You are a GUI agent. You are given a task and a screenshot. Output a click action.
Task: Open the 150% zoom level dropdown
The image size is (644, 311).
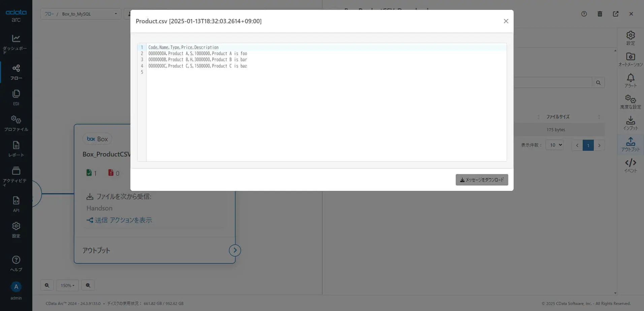67,285
